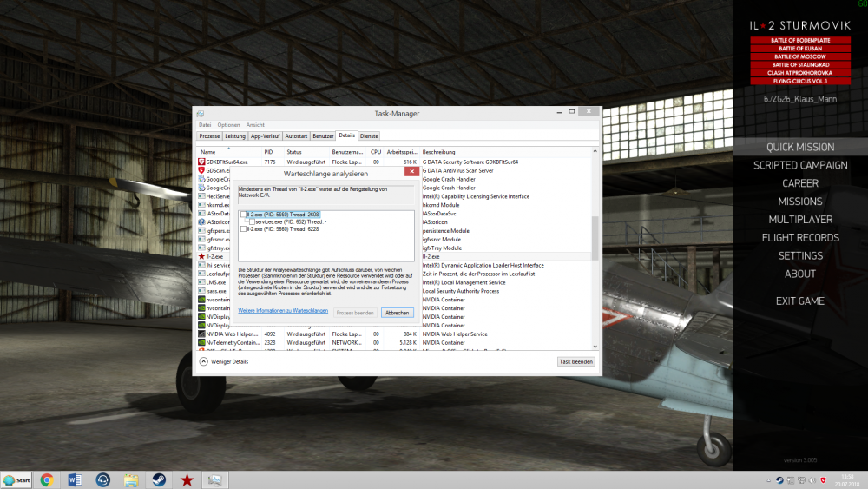This screenshot has height=489, width=868.
Task: Click the Windows Start button
Action: 16,480
